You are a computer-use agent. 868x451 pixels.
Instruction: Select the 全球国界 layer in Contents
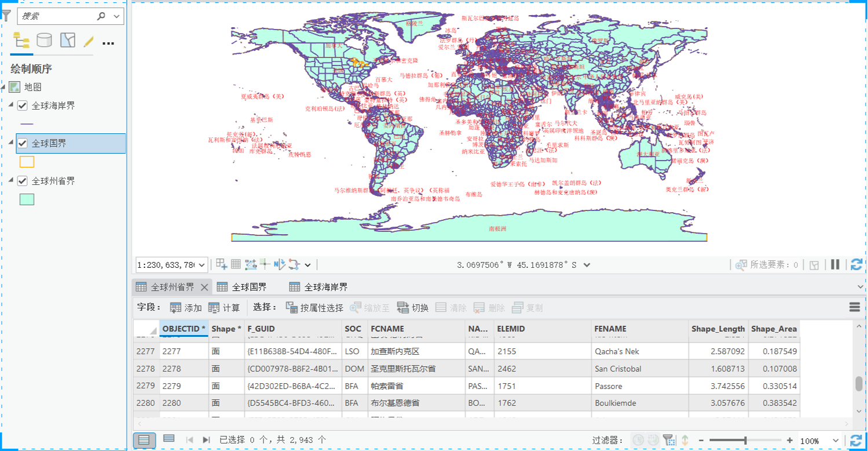click(x=71, y=143)
